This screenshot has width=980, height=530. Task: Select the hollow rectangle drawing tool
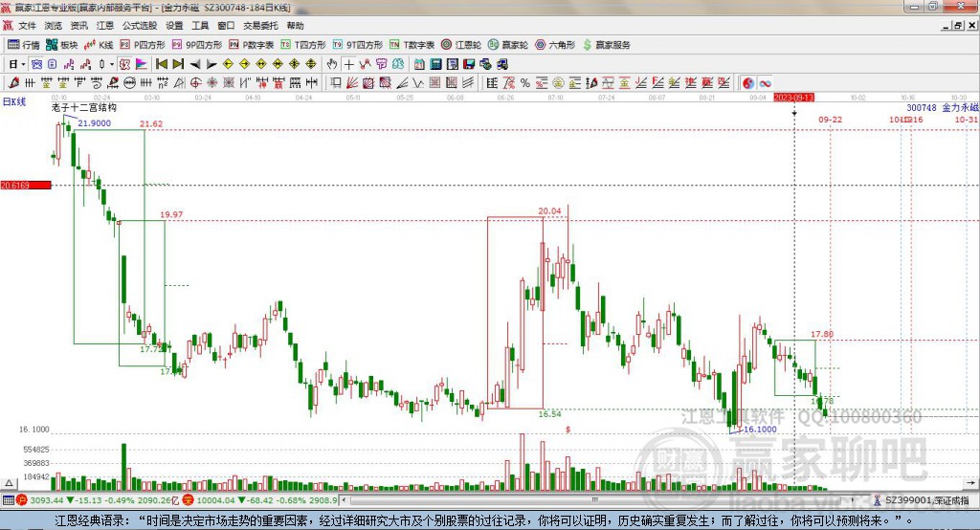[x=336, y=82]
